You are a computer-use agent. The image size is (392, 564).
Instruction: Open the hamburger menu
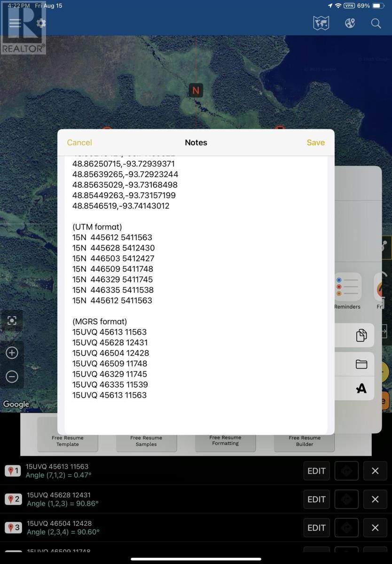coord(15,23)
